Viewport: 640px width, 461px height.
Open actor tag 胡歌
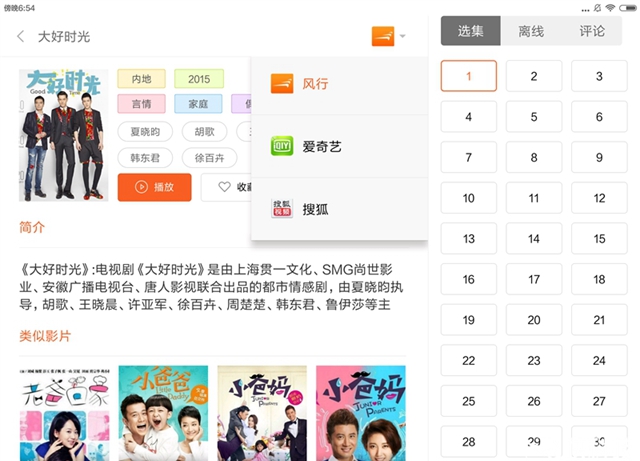(204, 131)
